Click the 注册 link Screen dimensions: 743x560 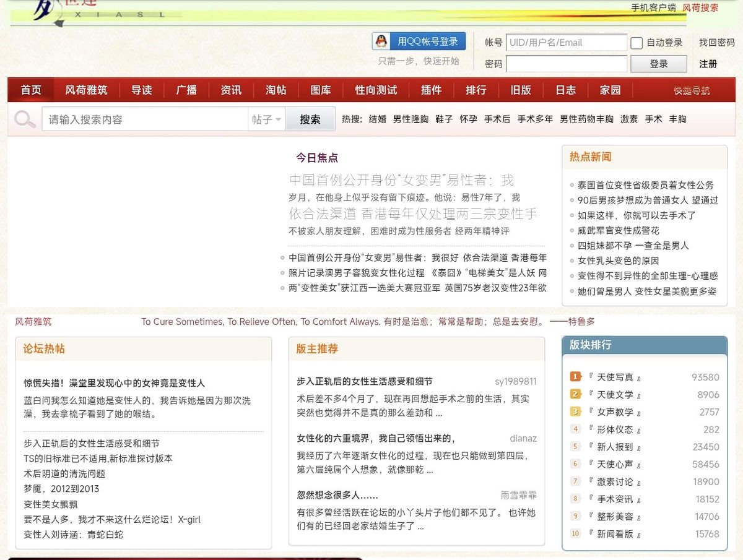[x=708, y=64]
